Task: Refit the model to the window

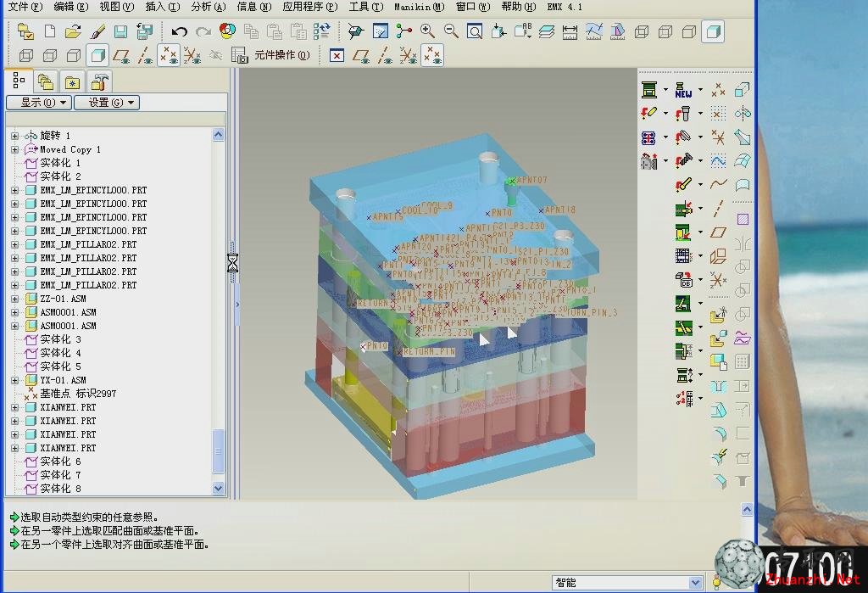Action: 475,31
